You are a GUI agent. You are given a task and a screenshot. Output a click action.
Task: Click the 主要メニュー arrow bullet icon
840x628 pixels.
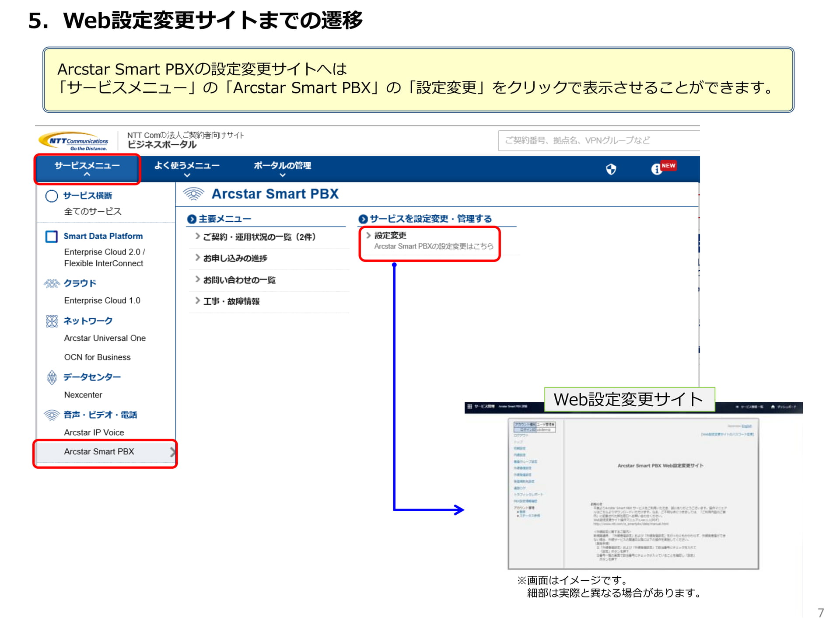(191, 219)
